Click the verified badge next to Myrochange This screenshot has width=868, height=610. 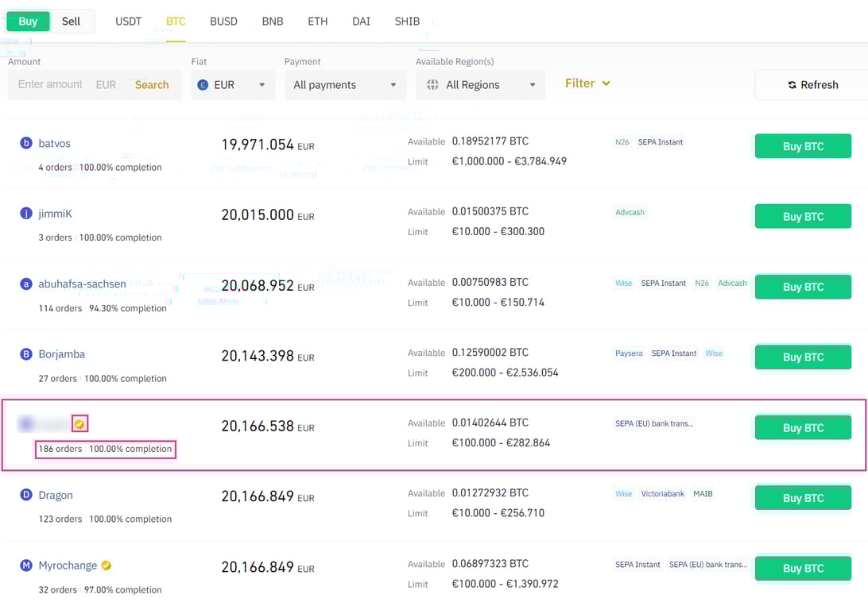[x=106, y=565]
